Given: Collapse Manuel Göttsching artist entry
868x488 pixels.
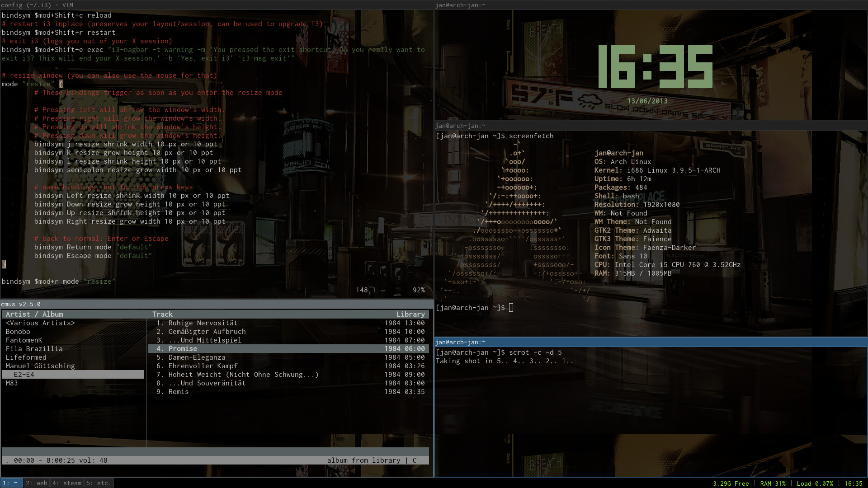Looking at the screenshot, I should [40, 366].
